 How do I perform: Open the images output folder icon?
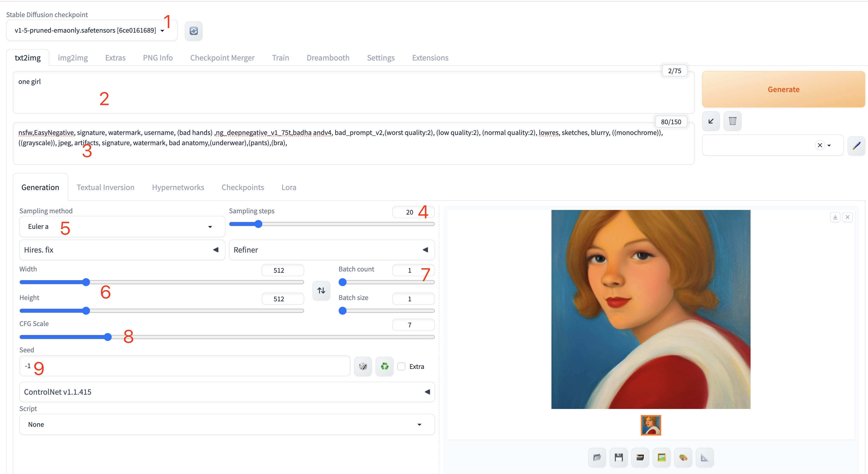(x=597, y=457)
